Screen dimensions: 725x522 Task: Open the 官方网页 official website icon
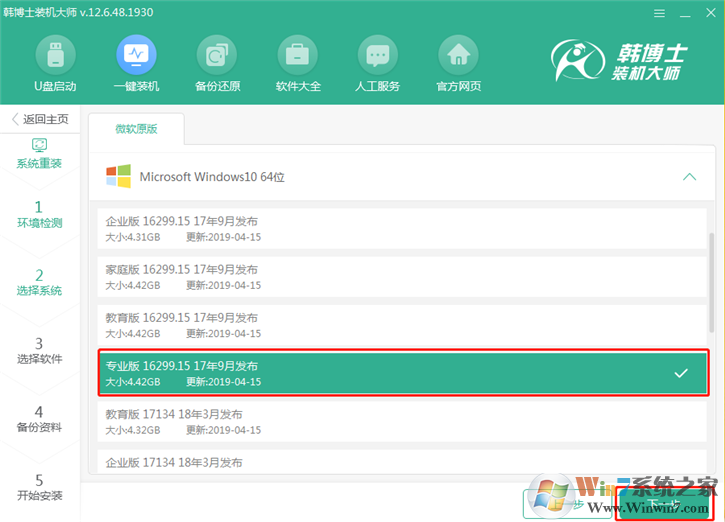pyautogui.click(x=458, y=55)
